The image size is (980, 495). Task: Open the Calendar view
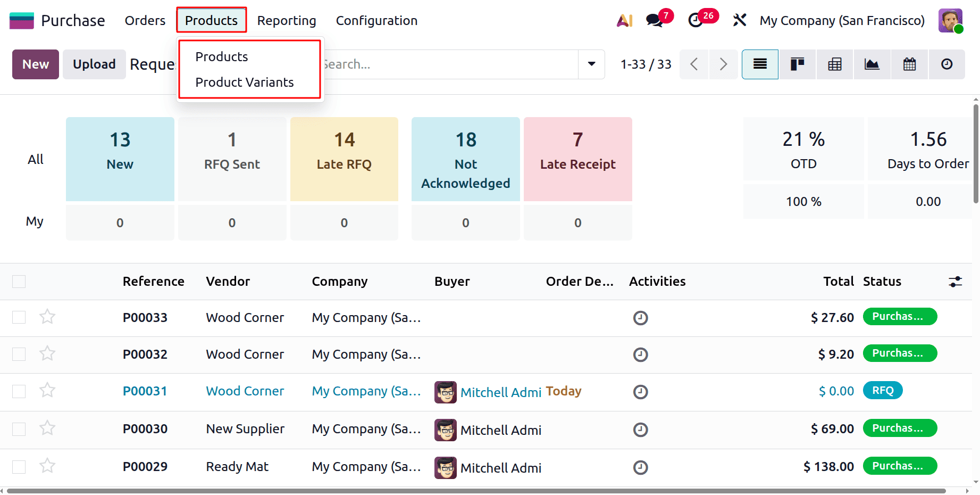click(x=909, y=64)
